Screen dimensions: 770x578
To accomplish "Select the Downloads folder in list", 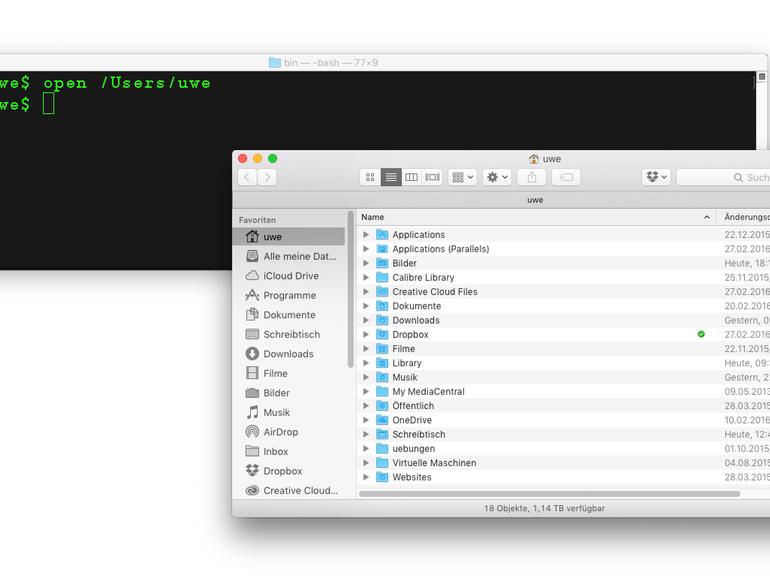I will pos(563,320).
